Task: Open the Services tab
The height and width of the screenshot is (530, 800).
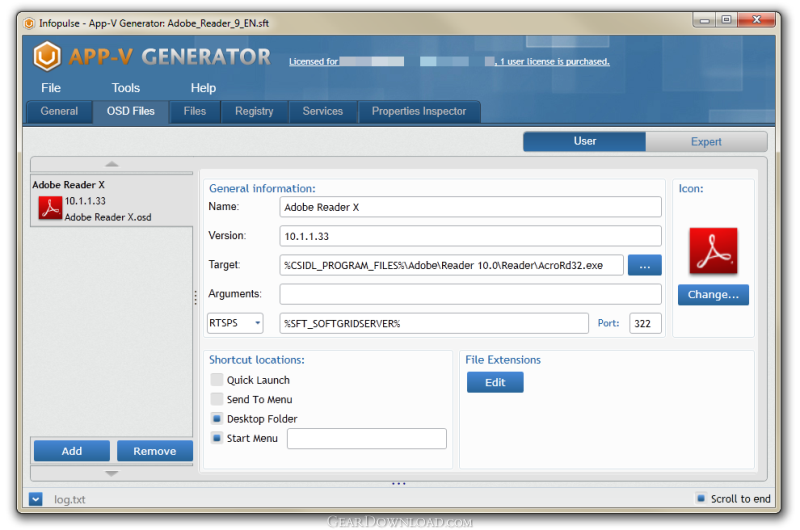Action: (x=322, y=111)
